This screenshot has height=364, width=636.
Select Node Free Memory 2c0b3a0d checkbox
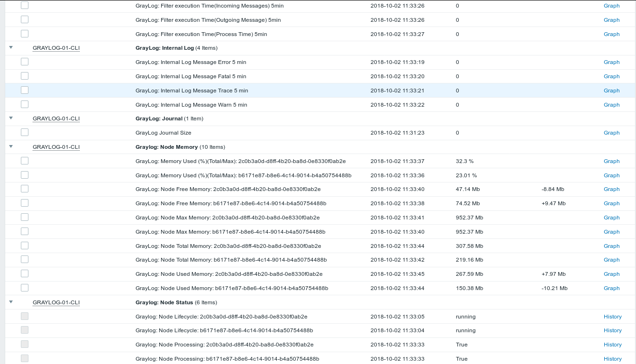pyautogui.click(x=25, y=189)
